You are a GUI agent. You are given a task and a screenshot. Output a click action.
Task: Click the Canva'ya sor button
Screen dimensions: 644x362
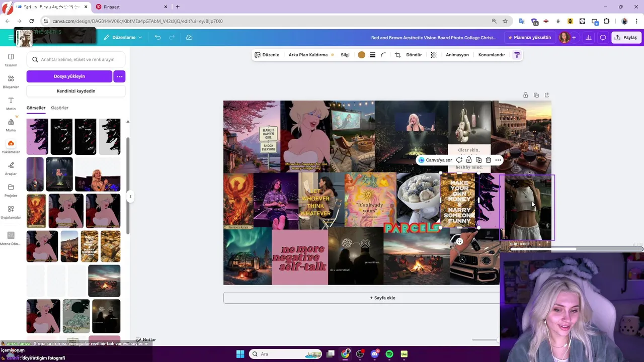[435, 160]
